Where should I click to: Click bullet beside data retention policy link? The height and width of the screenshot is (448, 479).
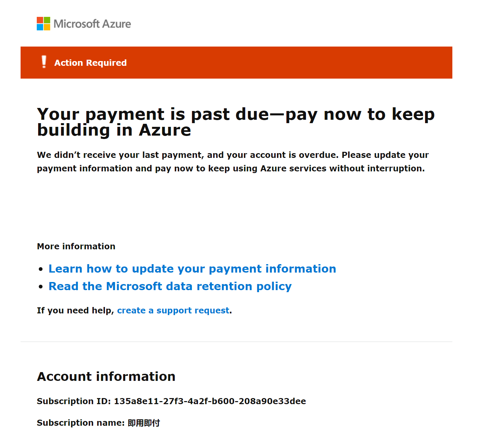click(41, 287)
